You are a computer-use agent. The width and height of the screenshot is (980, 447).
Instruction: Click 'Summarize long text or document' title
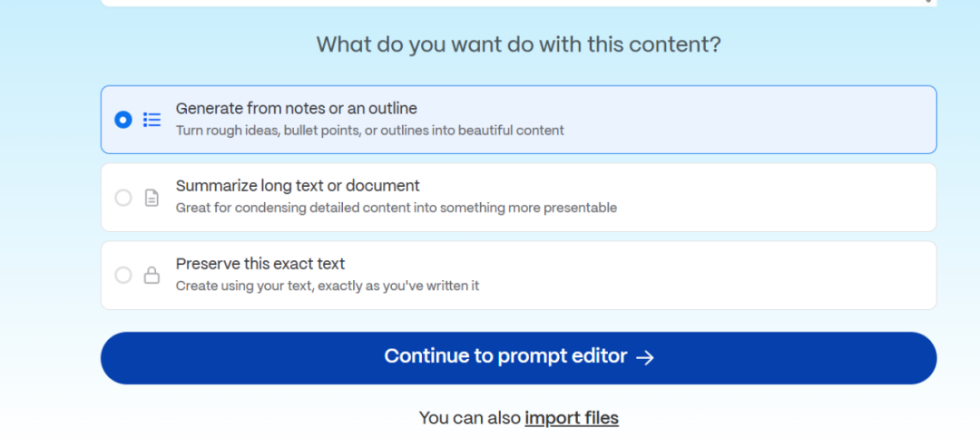(x=298, y=186)
